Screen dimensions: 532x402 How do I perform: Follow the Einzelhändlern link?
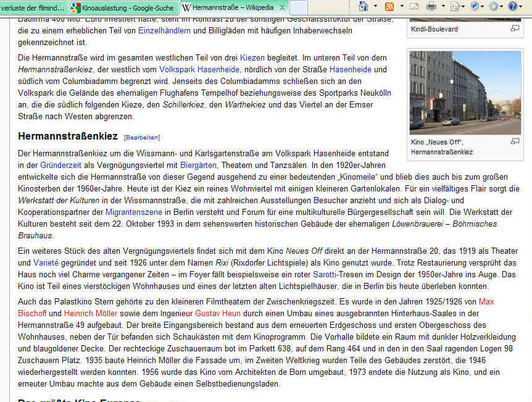pos(164,30)
